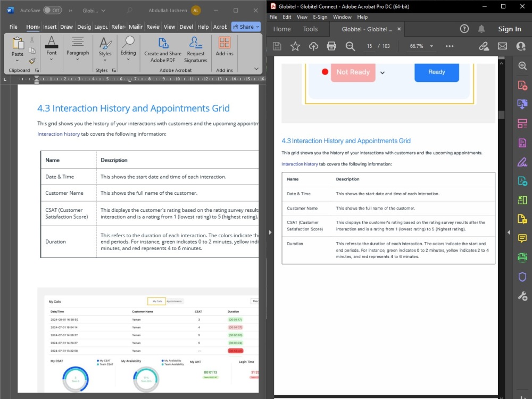Click the share link icon in Acrobat
The width and height of the screenshot is (532, 399).
click(x=484, y=46)
